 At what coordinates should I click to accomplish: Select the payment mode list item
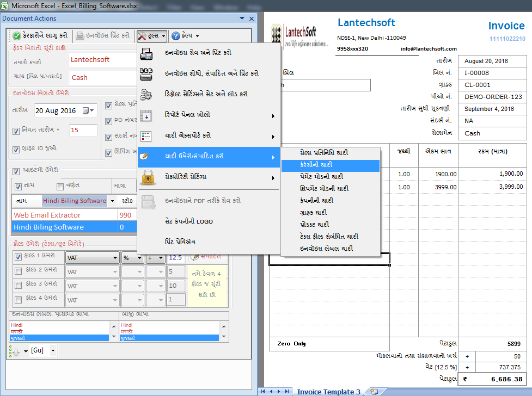tap(331, 177)
